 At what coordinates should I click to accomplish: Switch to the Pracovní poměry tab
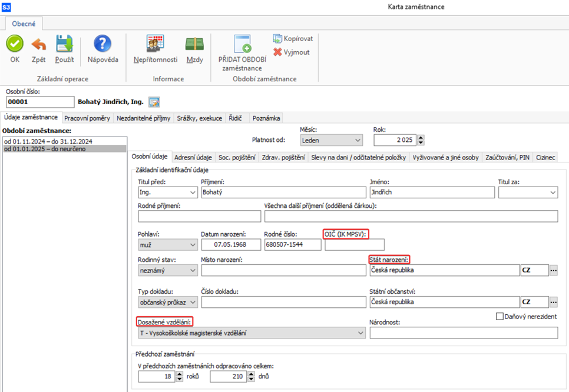(87, 118)
